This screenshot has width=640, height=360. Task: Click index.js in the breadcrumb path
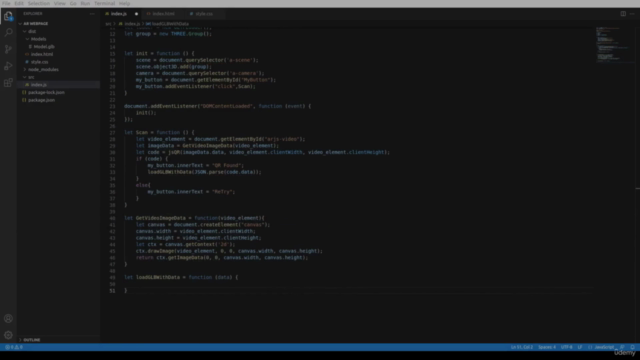tap(132, 24)
